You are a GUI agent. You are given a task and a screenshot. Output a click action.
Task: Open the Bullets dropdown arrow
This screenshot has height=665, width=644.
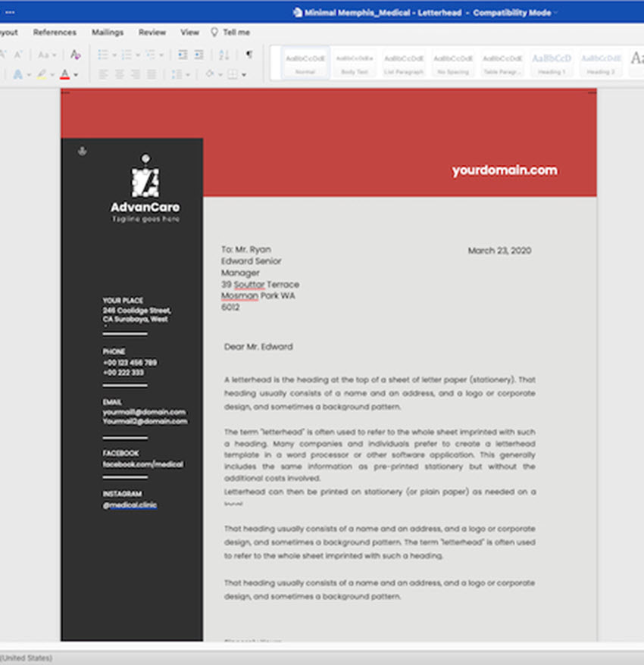coord(114,55)
